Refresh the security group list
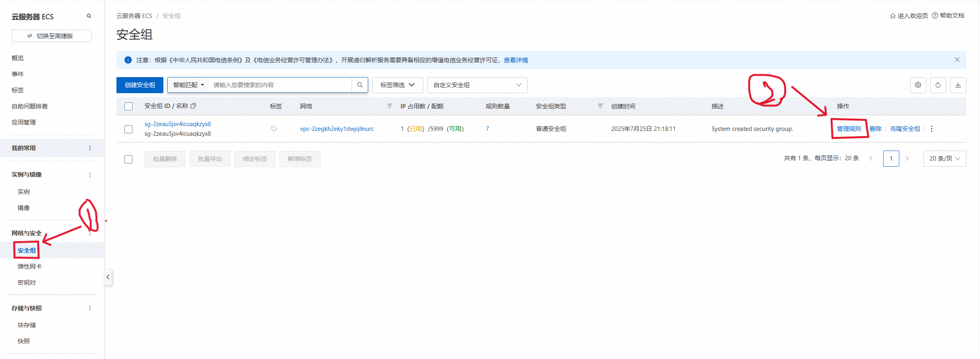This screenshot has width=980, height=359. click(938, 85)
